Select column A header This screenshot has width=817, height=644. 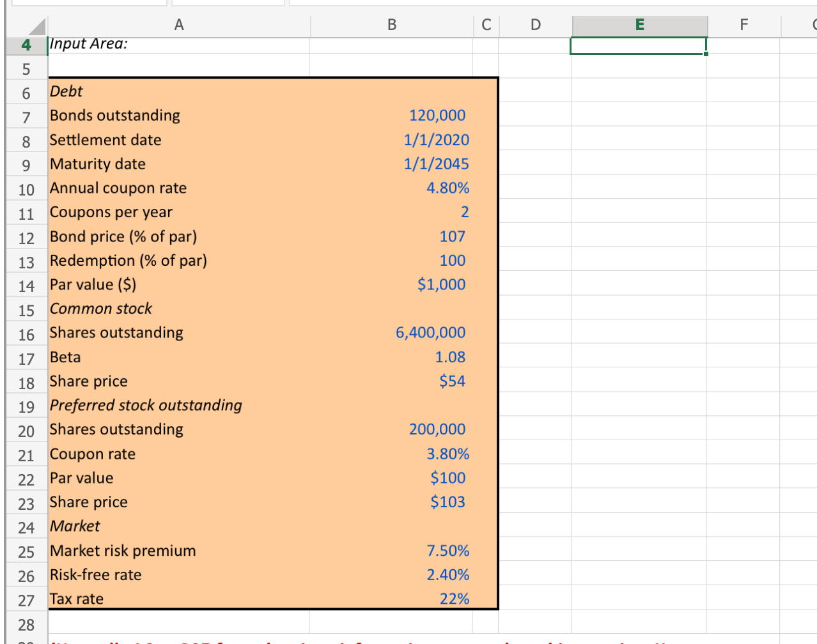tap(179, 25)
